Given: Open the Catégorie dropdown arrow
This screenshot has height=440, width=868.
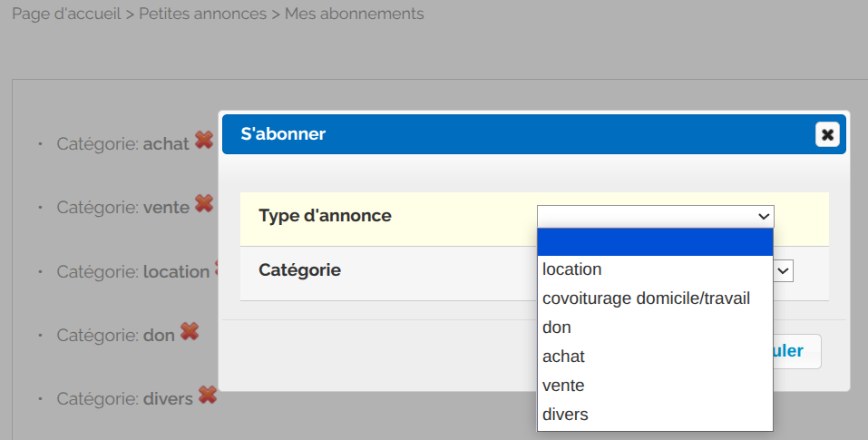Looking at the screenshot, I should pos(784,270).
